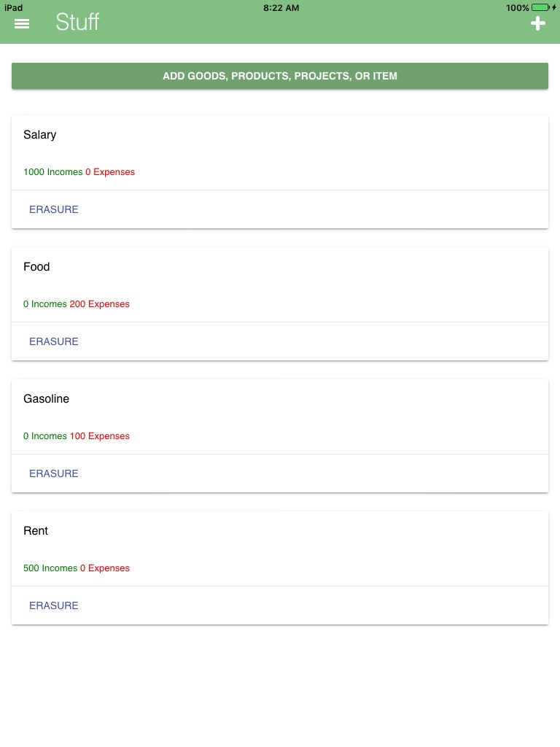Erase the Gasoline item

click(54, 473)
